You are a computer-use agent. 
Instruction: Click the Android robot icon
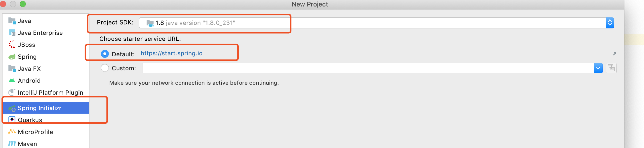pos(12,80)
